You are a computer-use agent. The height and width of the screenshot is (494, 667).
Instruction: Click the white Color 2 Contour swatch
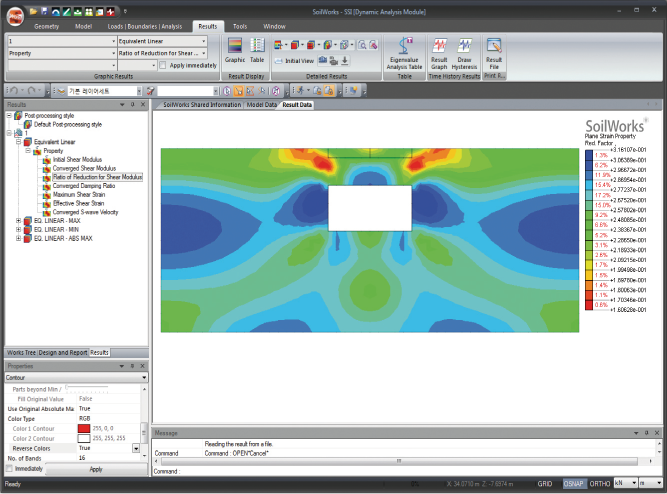(84, 438)
